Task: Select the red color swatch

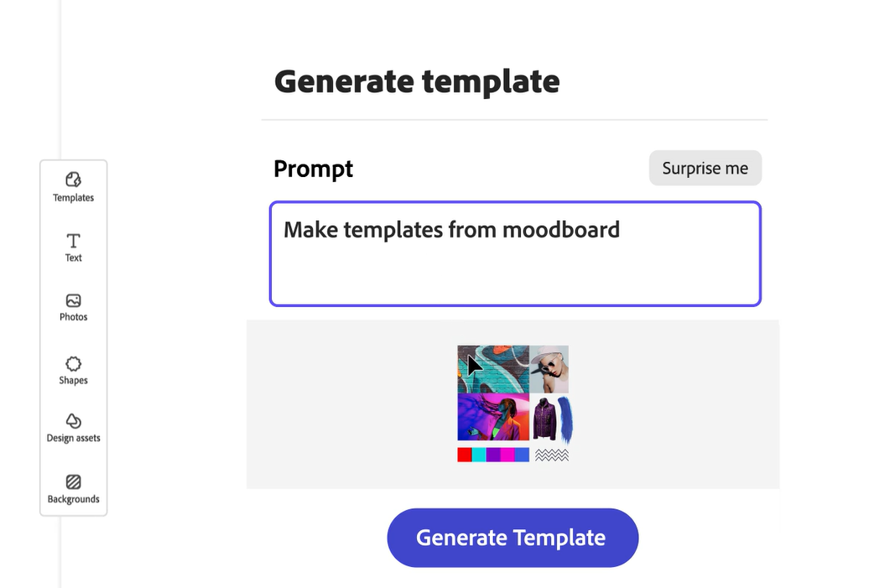Action: (464, 455)
